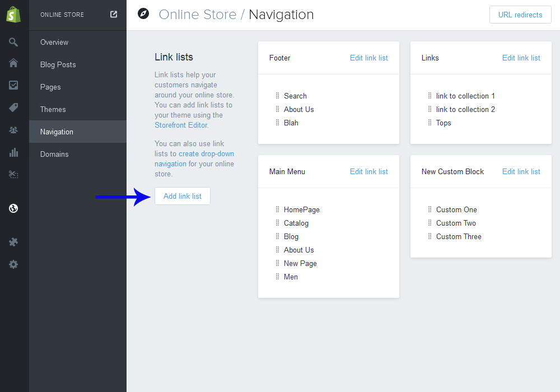Edit link list for the Footer
The image size is (560, 392).
(368, 58)
